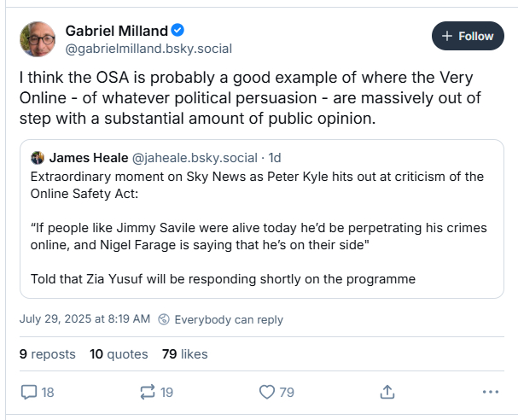Click the repost arrows icon
The width and height of the screenshot is (518, 420).
pos(146,392)
